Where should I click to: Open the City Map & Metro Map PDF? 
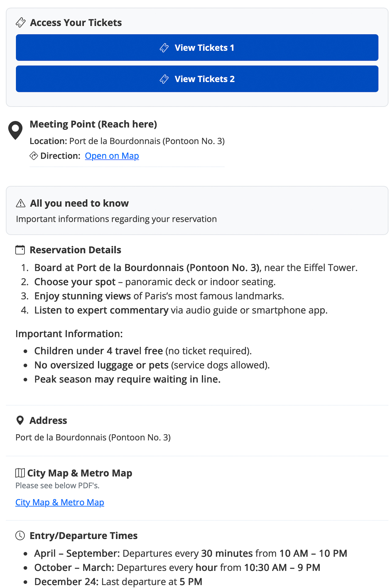click(x=60, y=502)
